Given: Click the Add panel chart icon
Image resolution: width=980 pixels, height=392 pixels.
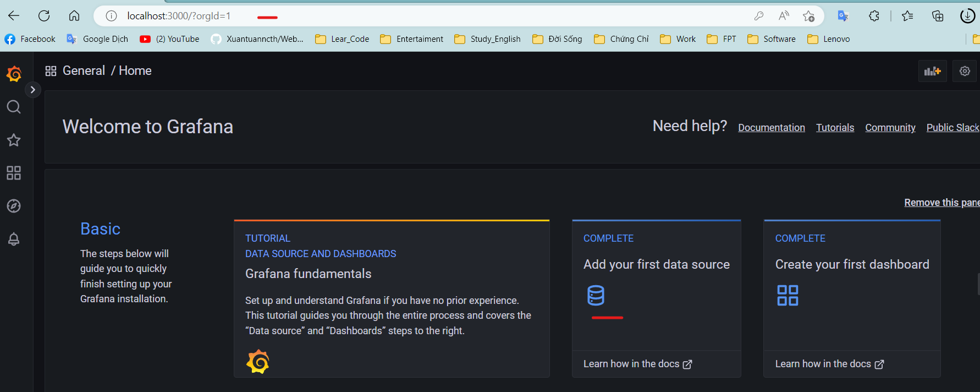Looking at the screenshot, I should coord(933,71).
